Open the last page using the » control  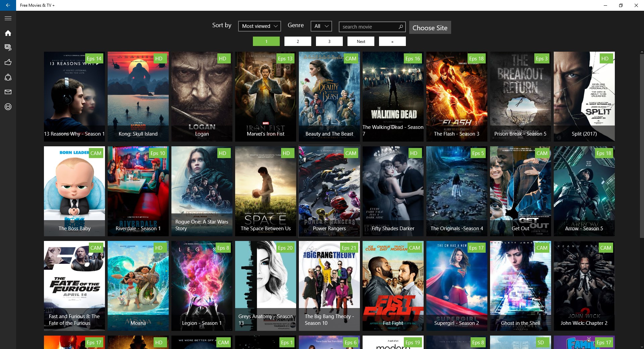coord(392,41)
